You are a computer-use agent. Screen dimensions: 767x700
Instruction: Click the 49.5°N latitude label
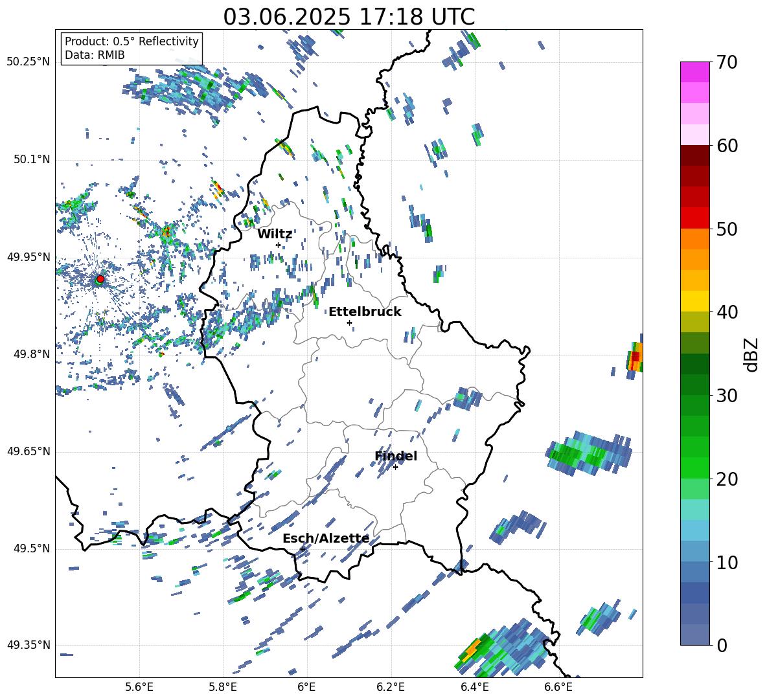pyautogui.click(x=32, y=548)
